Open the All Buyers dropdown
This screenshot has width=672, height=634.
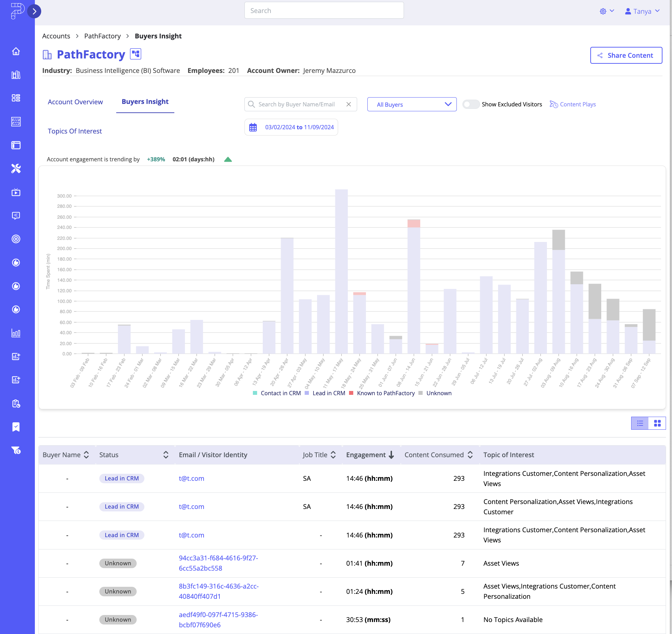412,104
